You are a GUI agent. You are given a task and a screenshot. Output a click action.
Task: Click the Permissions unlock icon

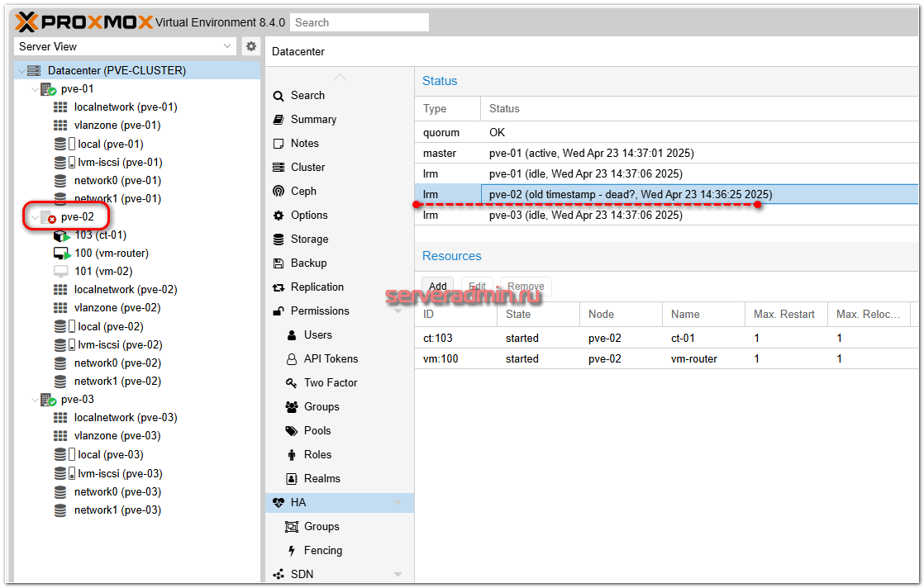tap(279, 311)
